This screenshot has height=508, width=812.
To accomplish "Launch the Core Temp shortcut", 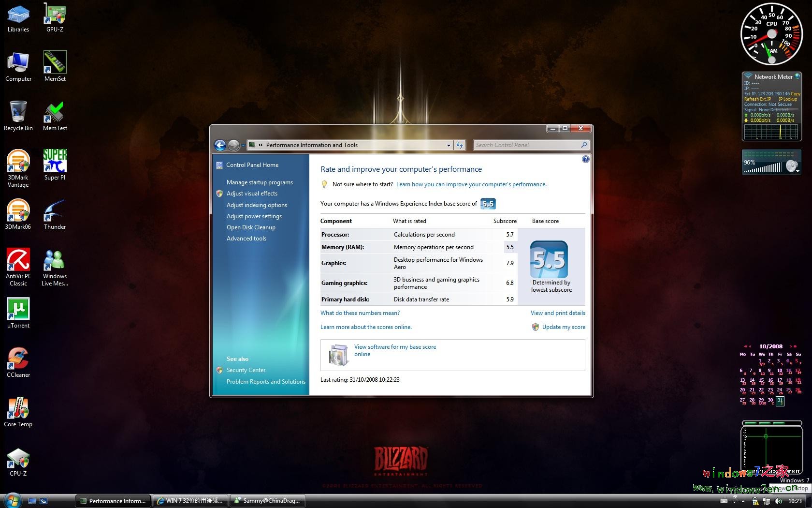I will coord(18,412).
